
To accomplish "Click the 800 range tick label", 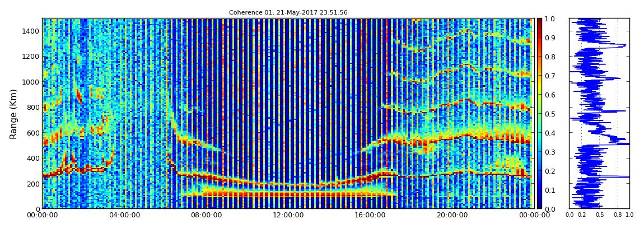I will (x=32, y=108).
